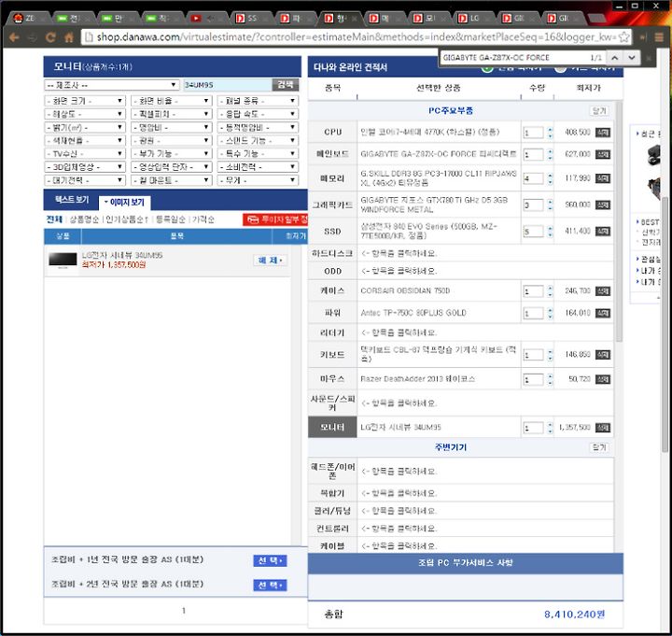
Task: Open the 이미지 보기 view tab
Action: [x=124, y=203]
